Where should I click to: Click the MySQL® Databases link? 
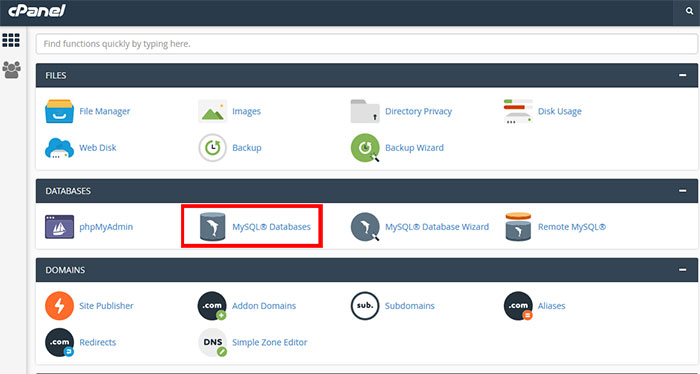point(271,227)
